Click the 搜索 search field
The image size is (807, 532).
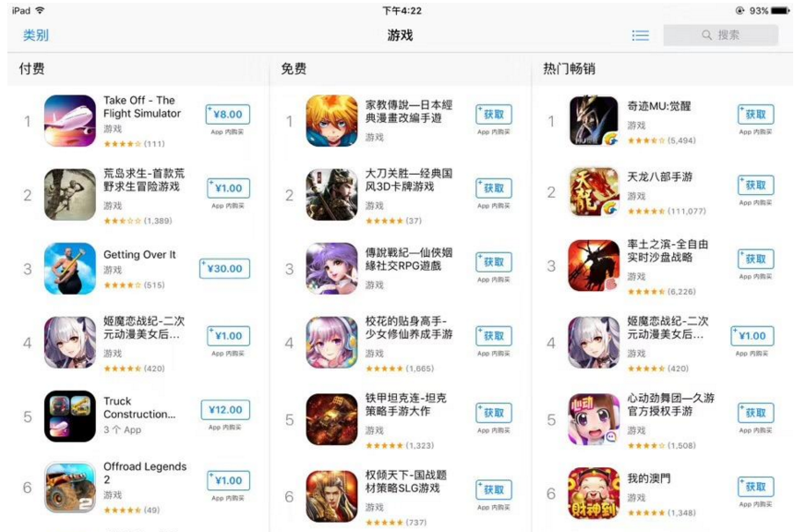point(720,35)
